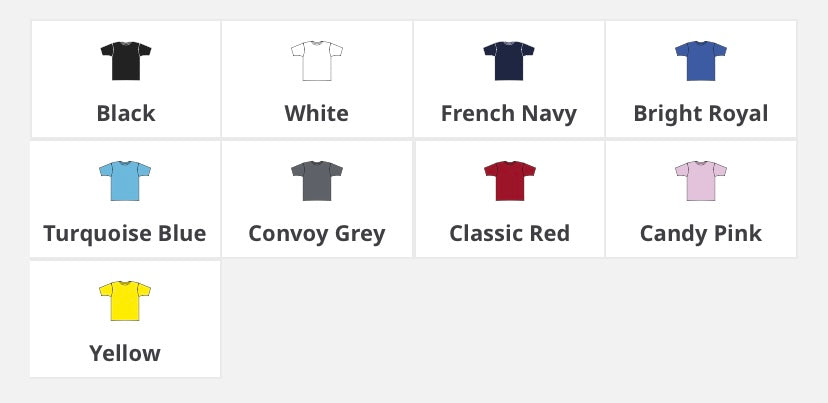The width and height of the screenshot is (828, 403).
Task: Choose the white t-shirt icon
Action: tap(317, 61)
